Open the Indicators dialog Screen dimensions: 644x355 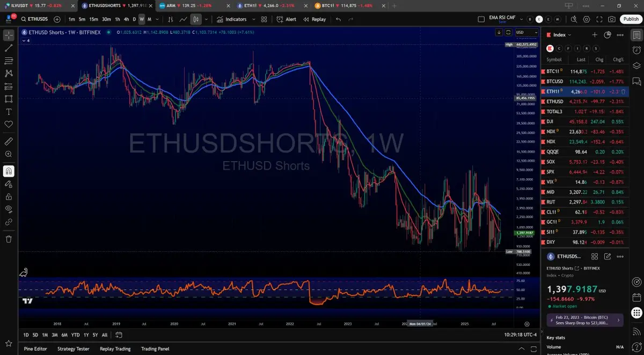tap(232, 19)
